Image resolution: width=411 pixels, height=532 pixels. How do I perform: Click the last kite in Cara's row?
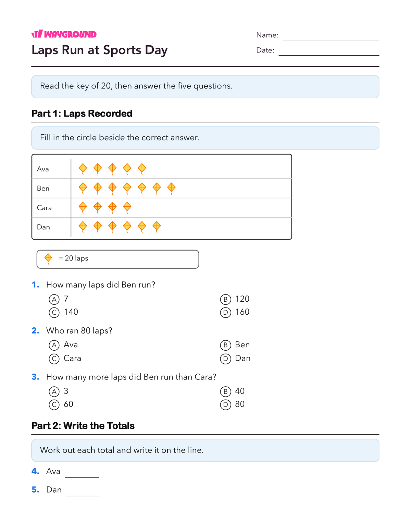coord(127,208)
